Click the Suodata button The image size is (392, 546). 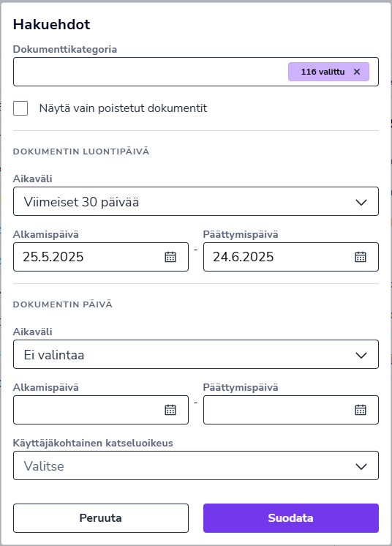[x=291, y=518]
